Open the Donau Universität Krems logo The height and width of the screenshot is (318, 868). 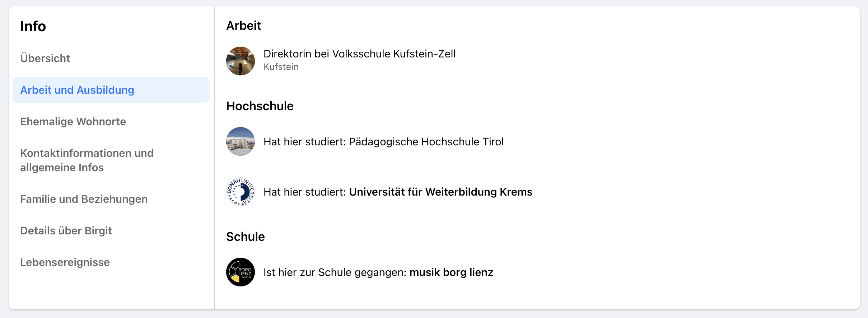click(241, 192)
